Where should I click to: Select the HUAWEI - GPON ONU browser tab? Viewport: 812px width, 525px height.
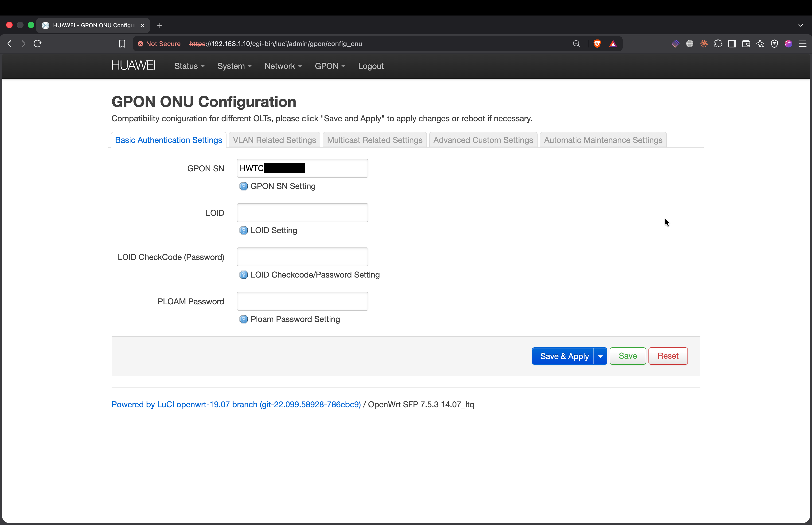pos(93,25)
